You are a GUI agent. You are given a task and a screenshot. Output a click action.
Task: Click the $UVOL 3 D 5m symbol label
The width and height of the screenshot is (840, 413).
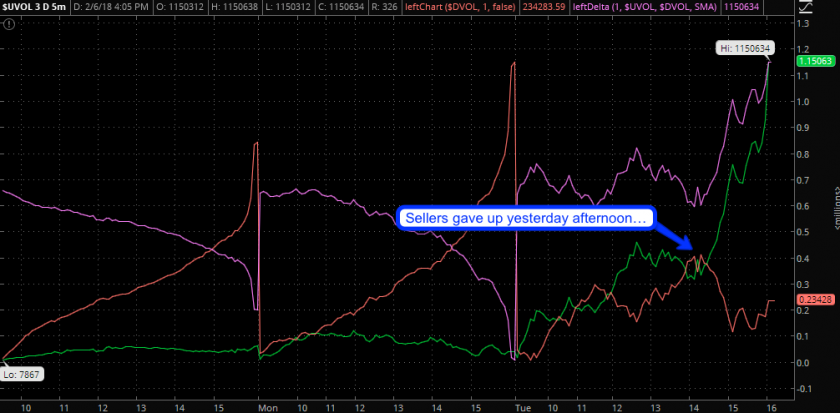(x=34, y=7)
